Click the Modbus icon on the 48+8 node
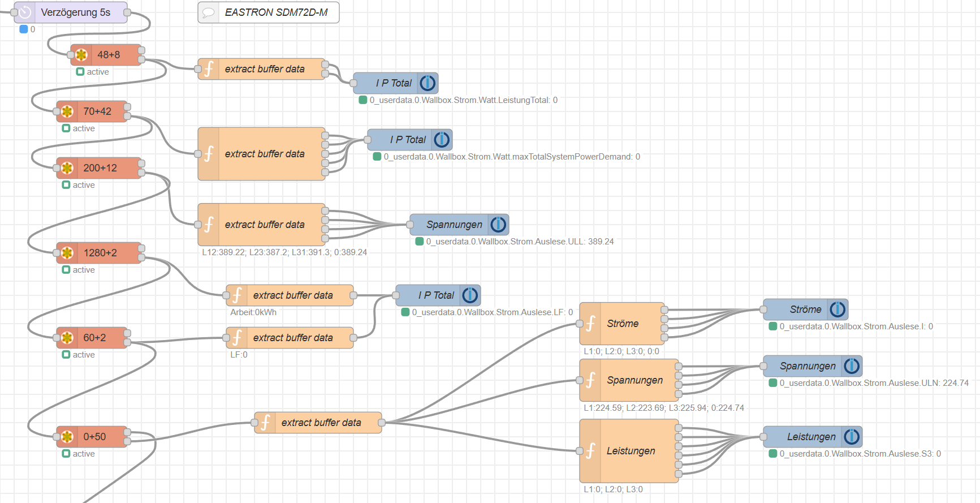Screen dimensions: 980x503 click(x=81, y=55)
